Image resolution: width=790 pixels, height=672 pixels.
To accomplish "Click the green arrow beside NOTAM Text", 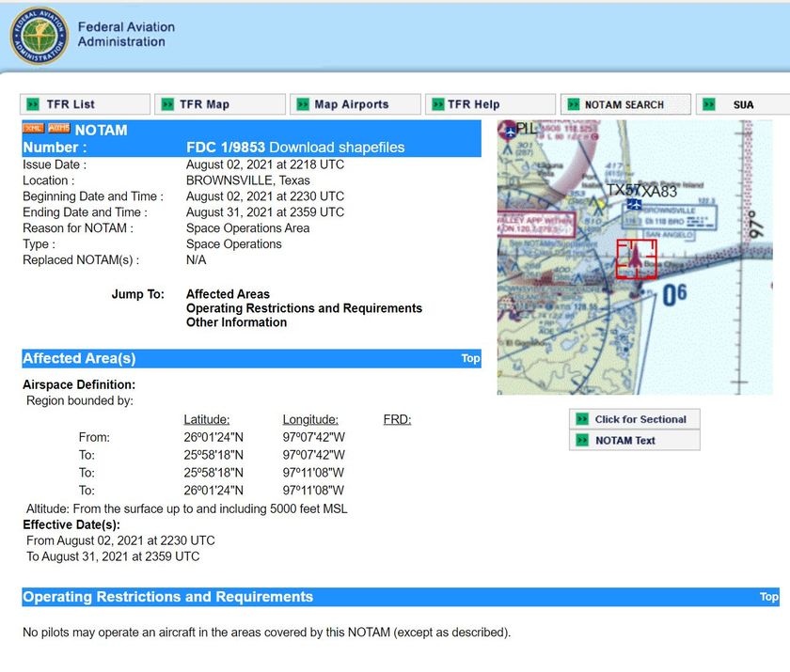I will click(582, 440).
